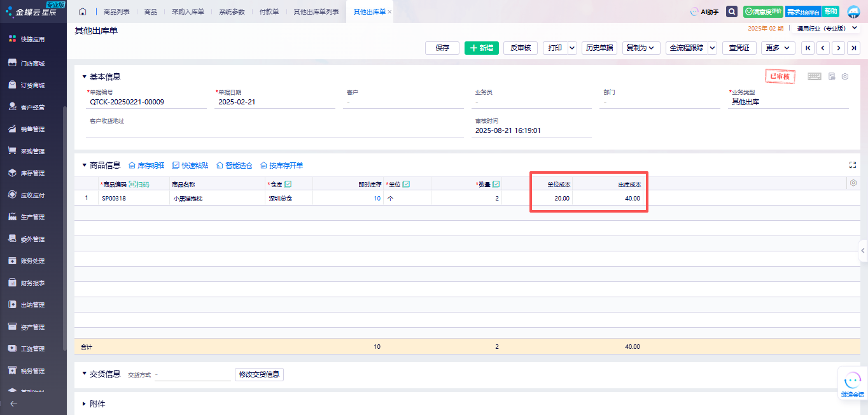The width and height of the screenshot is (868, 415).
Task: Open the 打印 dropdown arrow
Action: [x=571, y=48]
